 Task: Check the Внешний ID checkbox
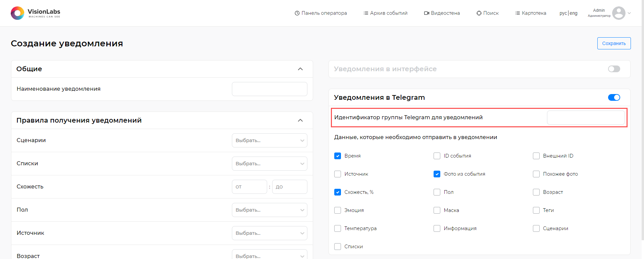tap(536, 156)
